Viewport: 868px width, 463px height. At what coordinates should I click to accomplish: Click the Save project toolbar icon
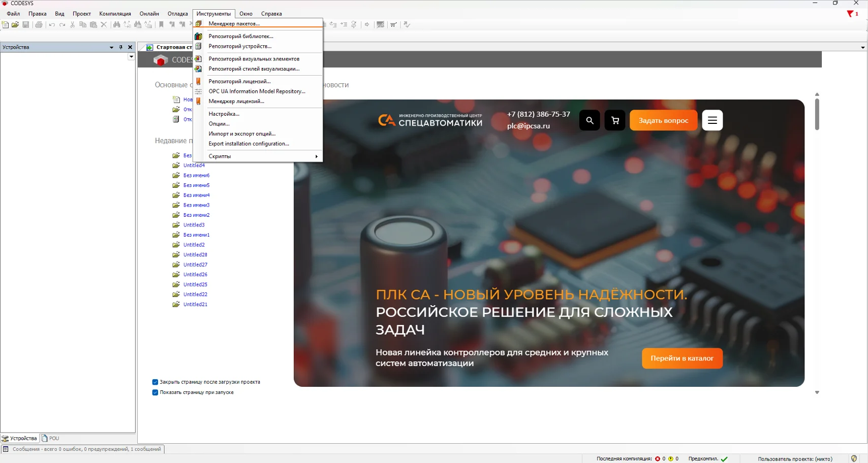coord(25,24)
